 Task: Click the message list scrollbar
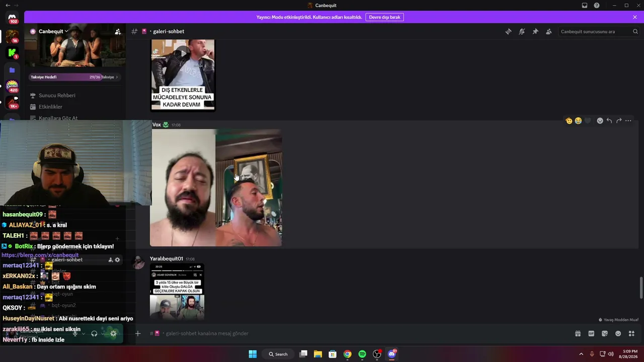(641, 288)
